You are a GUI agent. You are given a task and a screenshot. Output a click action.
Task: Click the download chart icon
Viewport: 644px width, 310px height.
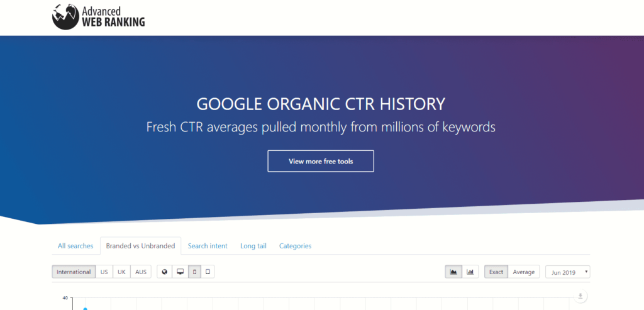click(x=580, y=296)
